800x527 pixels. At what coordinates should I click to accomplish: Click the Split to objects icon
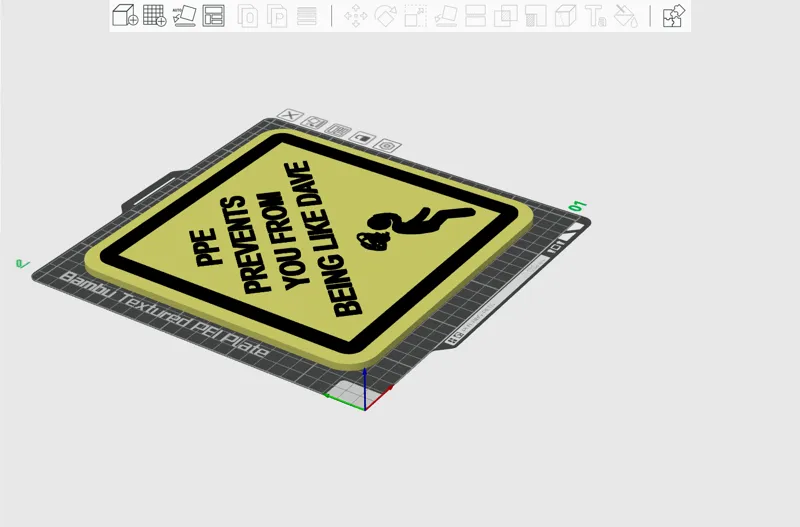[x=248, y=15]
